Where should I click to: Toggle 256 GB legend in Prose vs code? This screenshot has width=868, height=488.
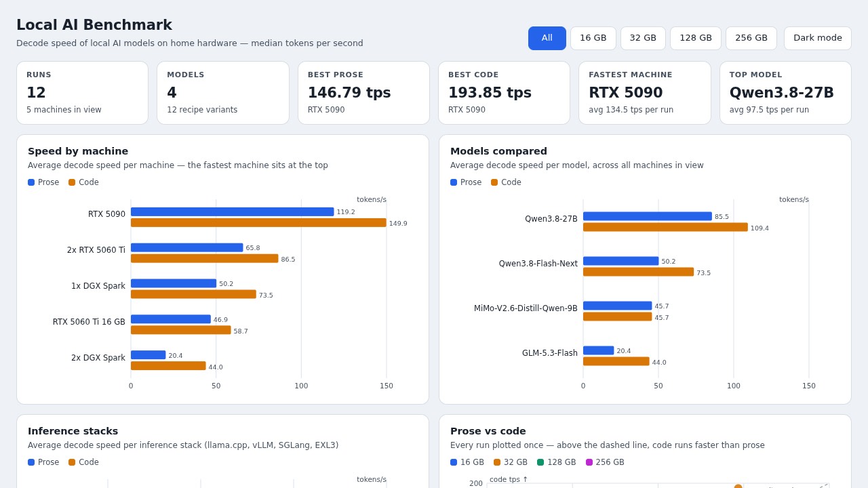605,462
